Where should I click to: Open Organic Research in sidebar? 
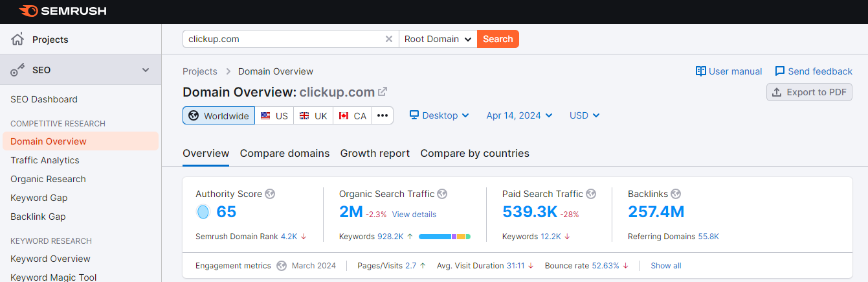tap(48, 179)
